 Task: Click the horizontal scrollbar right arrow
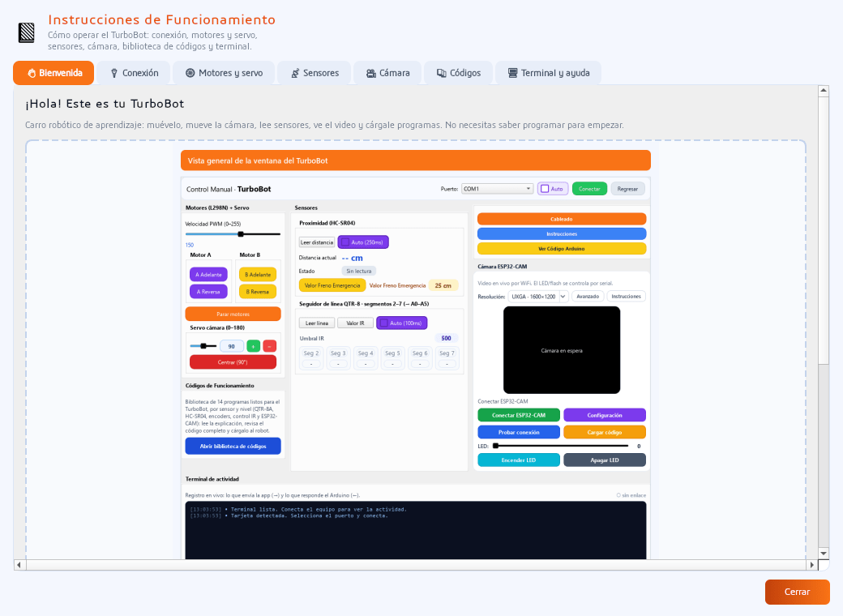coord(812,565)
